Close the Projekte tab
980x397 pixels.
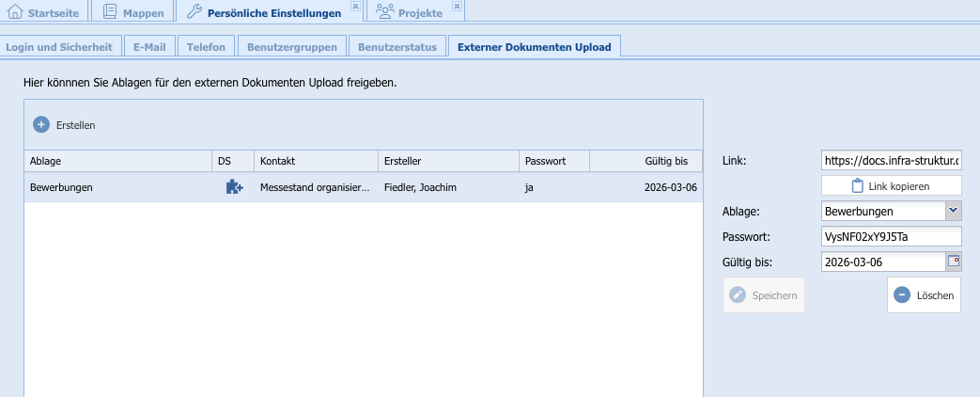click(456, 6)
